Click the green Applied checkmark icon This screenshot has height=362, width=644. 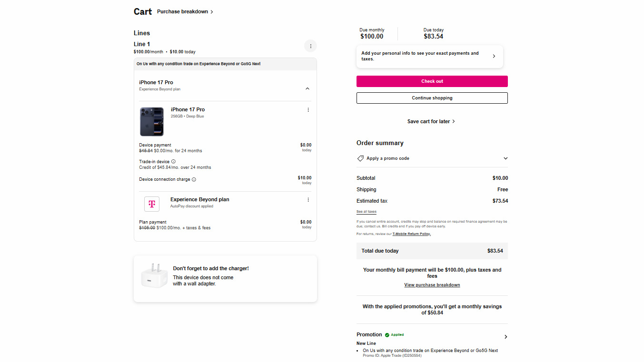(388, 334)
